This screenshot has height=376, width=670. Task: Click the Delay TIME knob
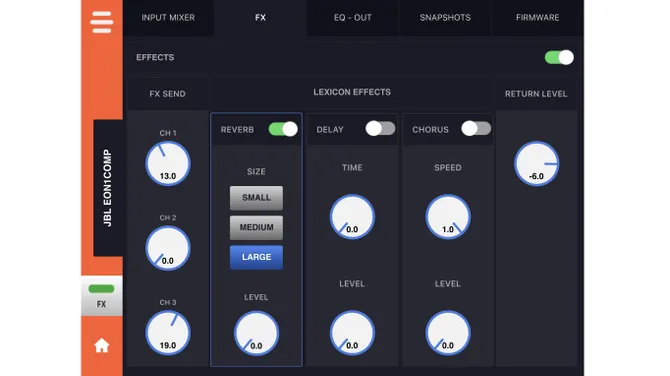[352, 217]
